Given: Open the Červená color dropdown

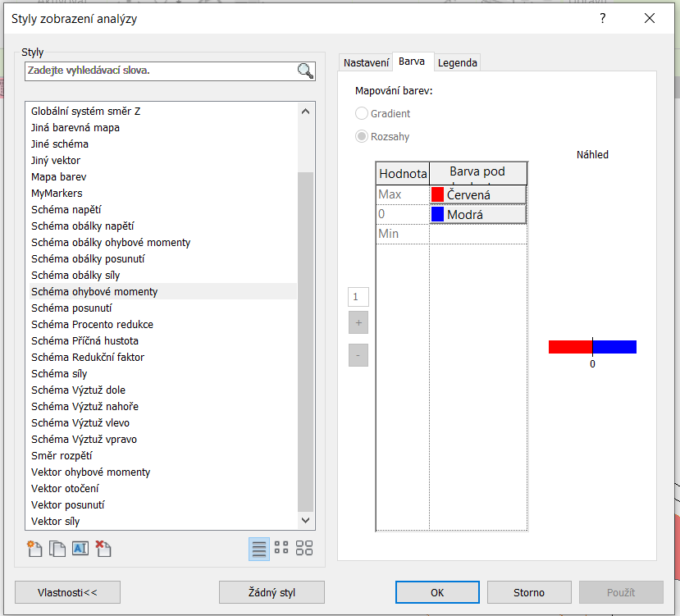Looking at the screenshot, I should pos(477,194).
